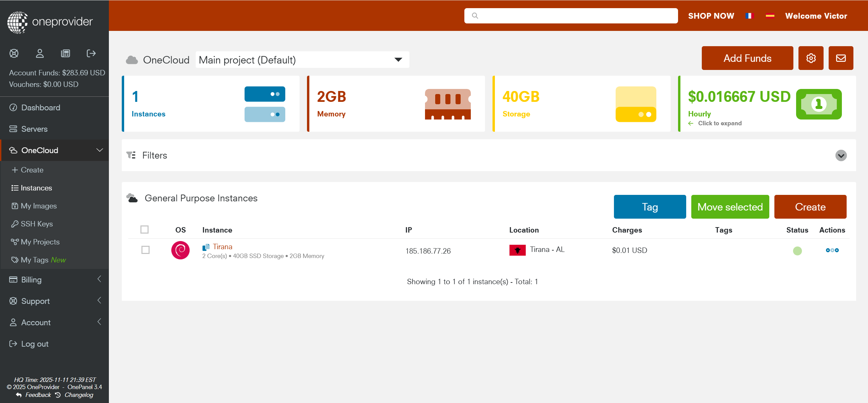
Task: Click the IP address 185.186.77.26
Action: (x=428, y=251)
